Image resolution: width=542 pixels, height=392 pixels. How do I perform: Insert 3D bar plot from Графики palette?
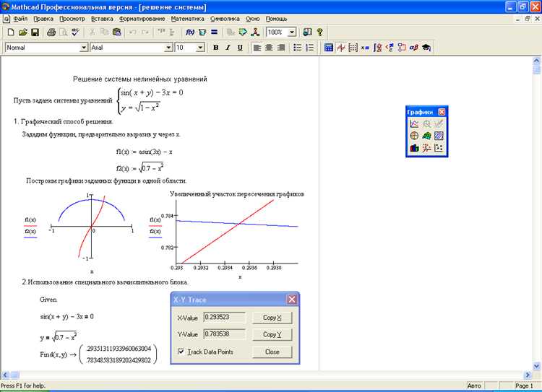(x=414, y=148)
